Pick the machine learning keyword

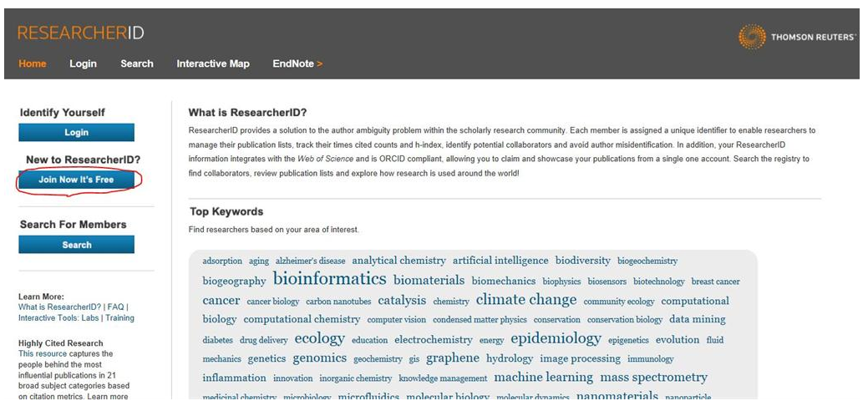543,378
